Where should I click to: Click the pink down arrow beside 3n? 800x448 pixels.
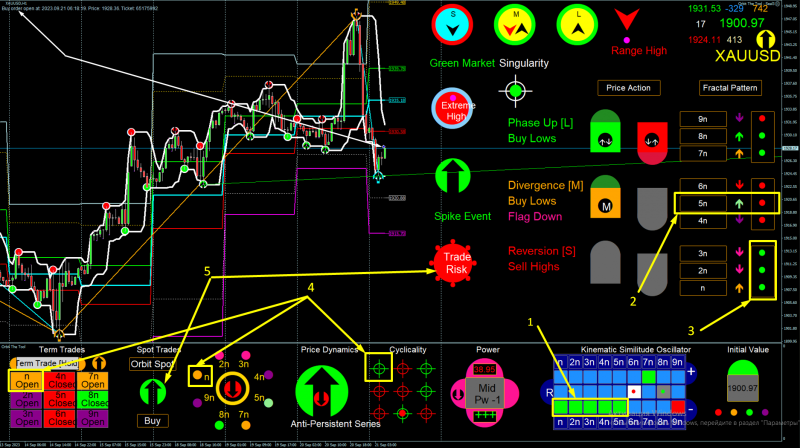(x=739, y=252)
